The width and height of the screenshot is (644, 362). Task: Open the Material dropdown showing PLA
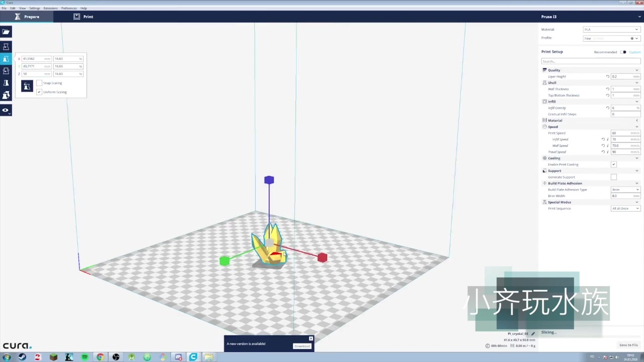point(611,30)
